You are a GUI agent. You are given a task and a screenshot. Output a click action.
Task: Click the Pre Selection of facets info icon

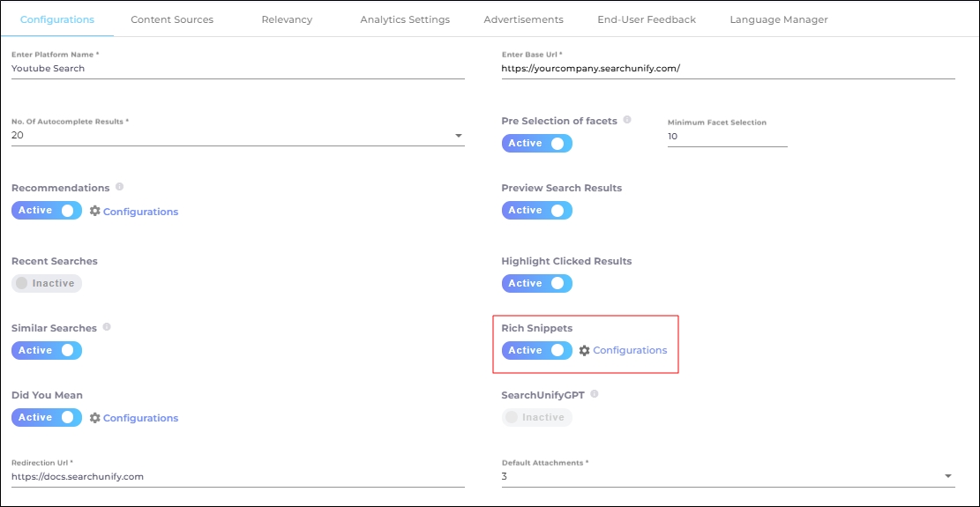pyautogui.click(x=627, y=120)
